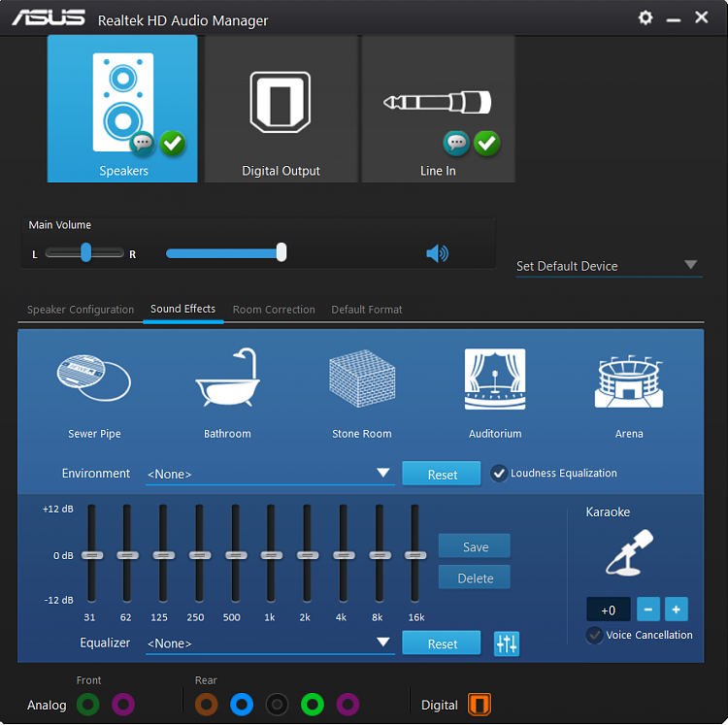Minimize the Realtek HD Audio Manager window
Viewport: 728px width, 725px height.
674,19
